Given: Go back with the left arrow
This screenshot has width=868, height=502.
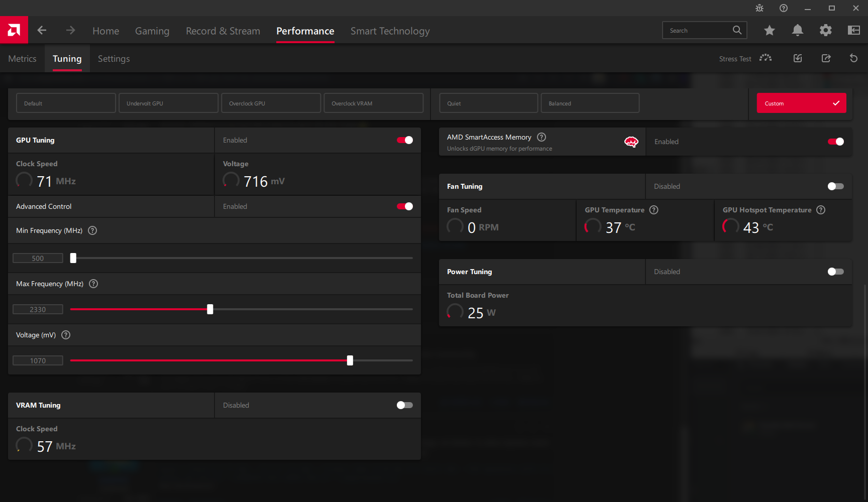Looking at the screenshot, I should (x=42, y=31).
